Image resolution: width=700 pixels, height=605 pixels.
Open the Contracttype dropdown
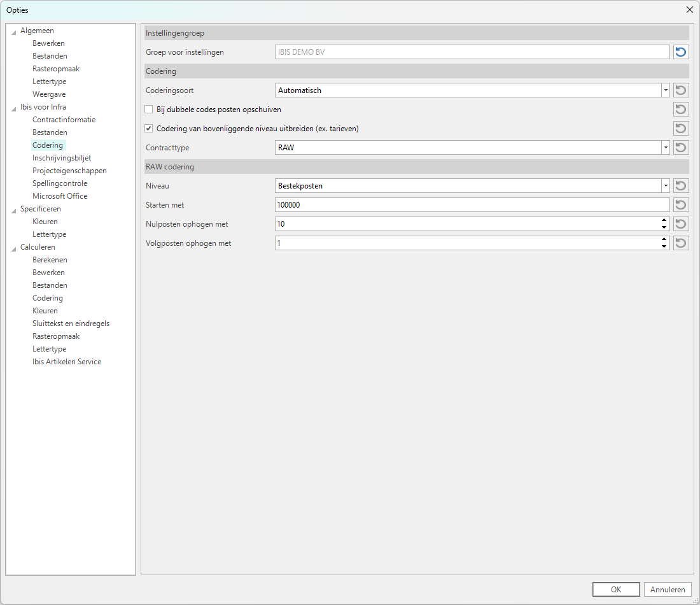click(x=665, y=148)
